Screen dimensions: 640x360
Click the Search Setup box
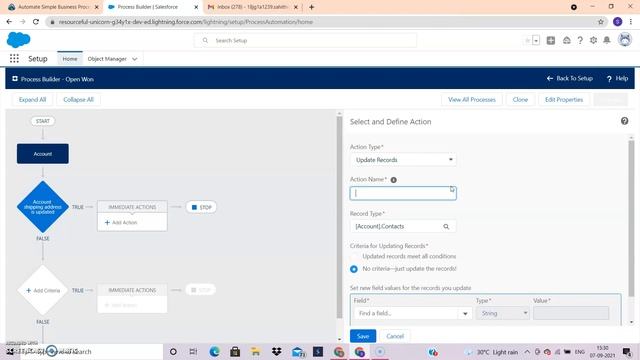click(305, 40)
